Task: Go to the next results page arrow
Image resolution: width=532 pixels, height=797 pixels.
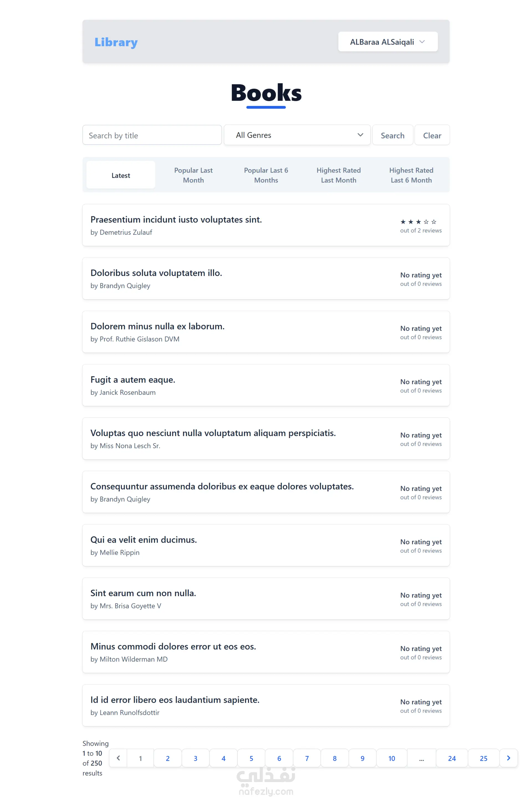Action: pyautogui.click(x=508, y=758)
